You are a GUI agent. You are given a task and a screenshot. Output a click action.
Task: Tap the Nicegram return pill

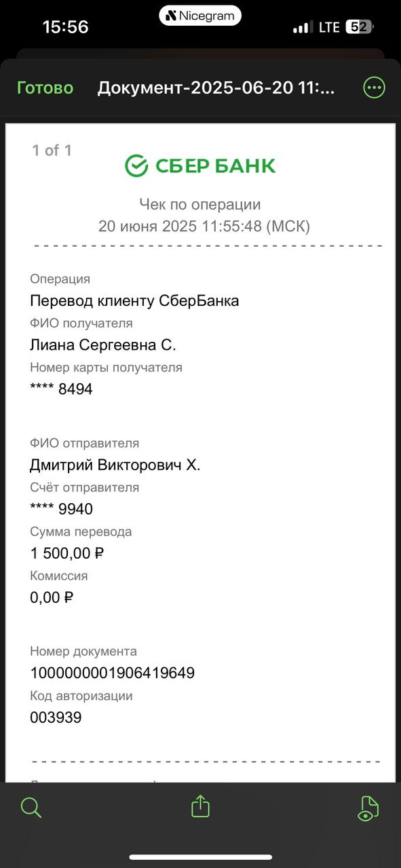[200, 16]
